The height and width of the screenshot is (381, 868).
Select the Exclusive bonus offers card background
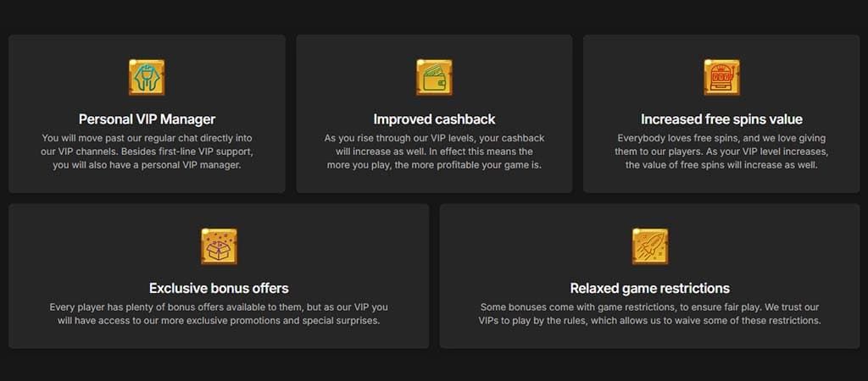219,276
